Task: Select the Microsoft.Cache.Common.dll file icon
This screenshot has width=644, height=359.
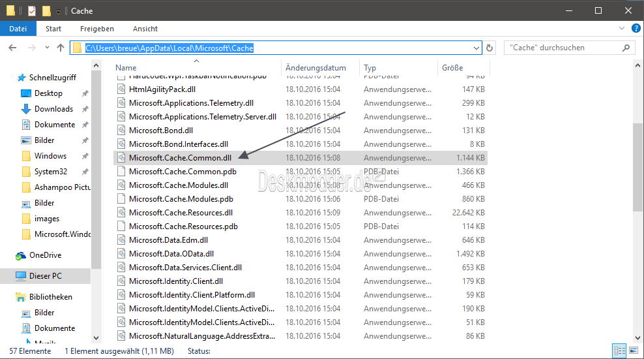Action: coord(121,158)
